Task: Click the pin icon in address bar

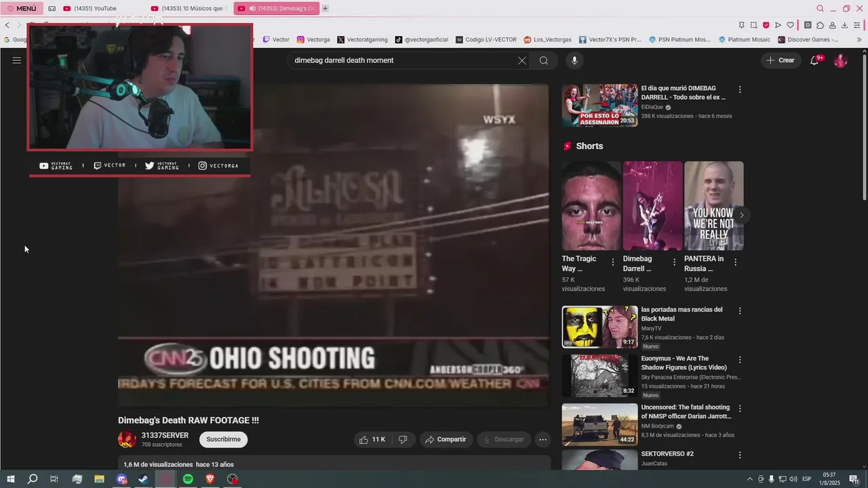Action: click(x=742, y=25)
